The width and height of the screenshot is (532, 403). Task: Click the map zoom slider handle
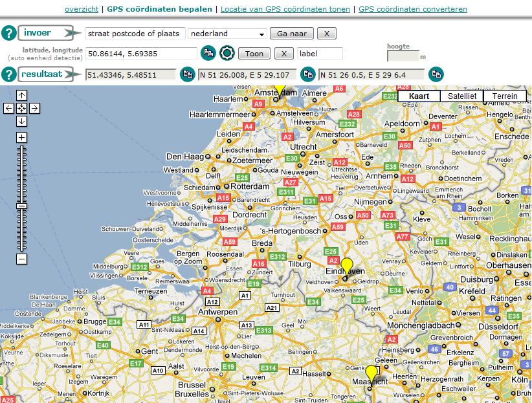click(21, 205)
